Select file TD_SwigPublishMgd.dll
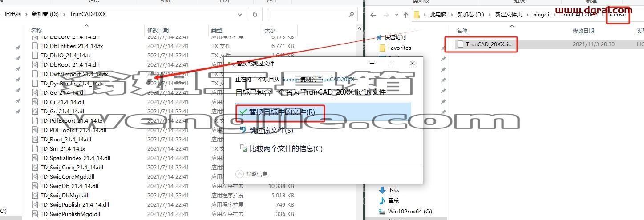Image resolution: width=644 pixels, height=220 pixels. 70,214
